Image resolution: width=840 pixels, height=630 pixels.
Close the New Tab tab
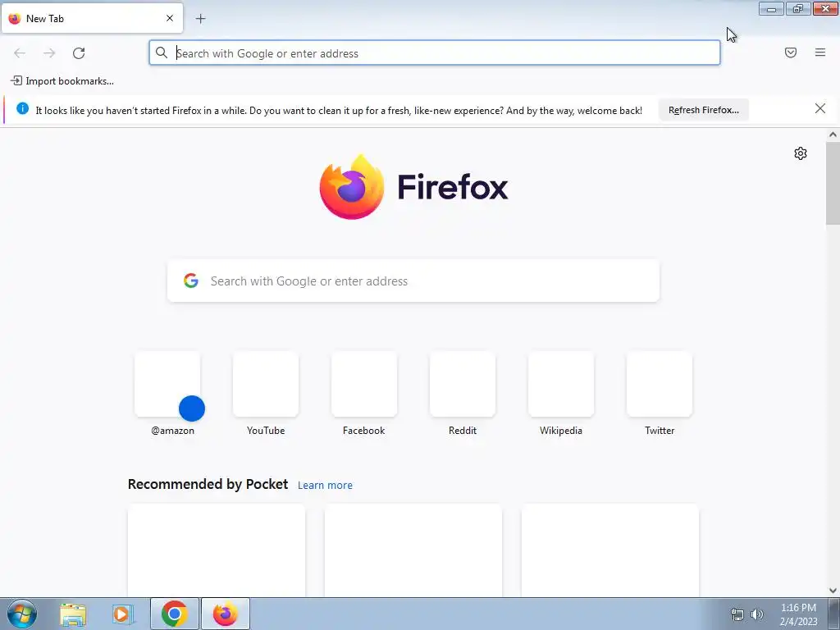pos(170,18)
